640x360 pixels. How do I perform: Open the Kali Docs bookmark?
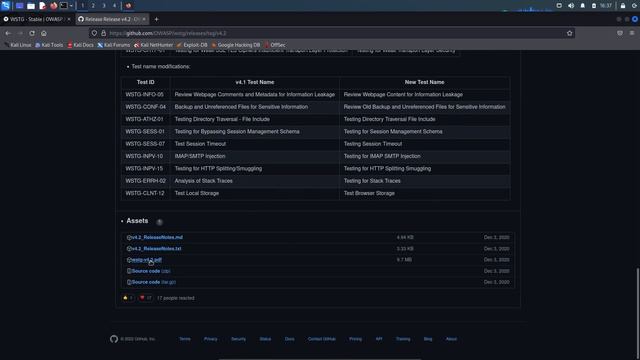pos(80,45)
